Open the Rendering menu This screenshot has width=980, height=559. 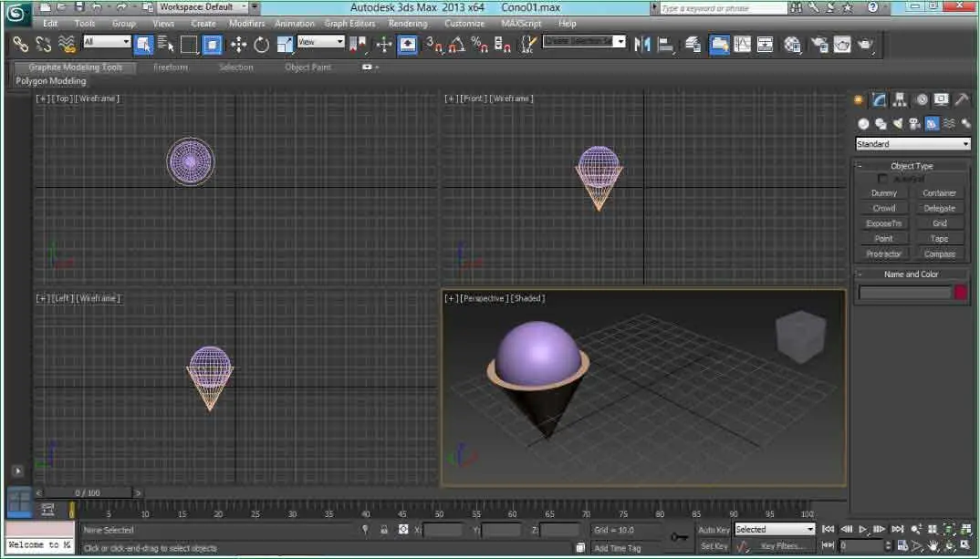408,23
